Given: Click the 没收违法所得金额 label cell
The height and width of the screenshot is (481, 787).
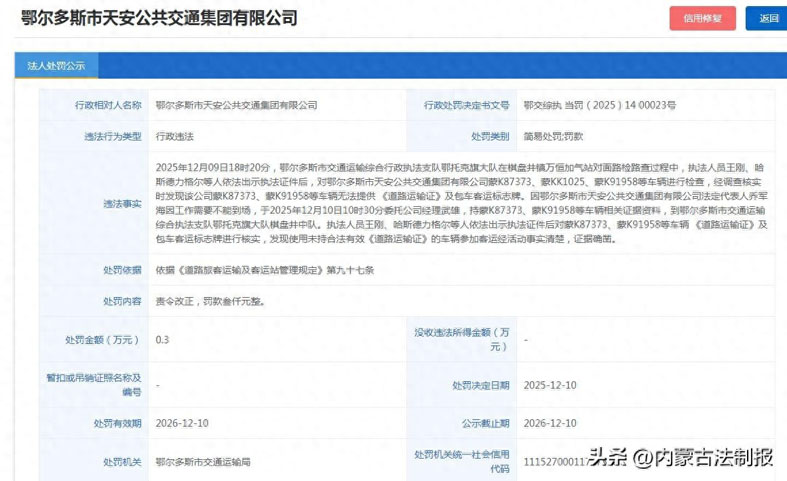Looking at the screenshot, I should 466,339.
